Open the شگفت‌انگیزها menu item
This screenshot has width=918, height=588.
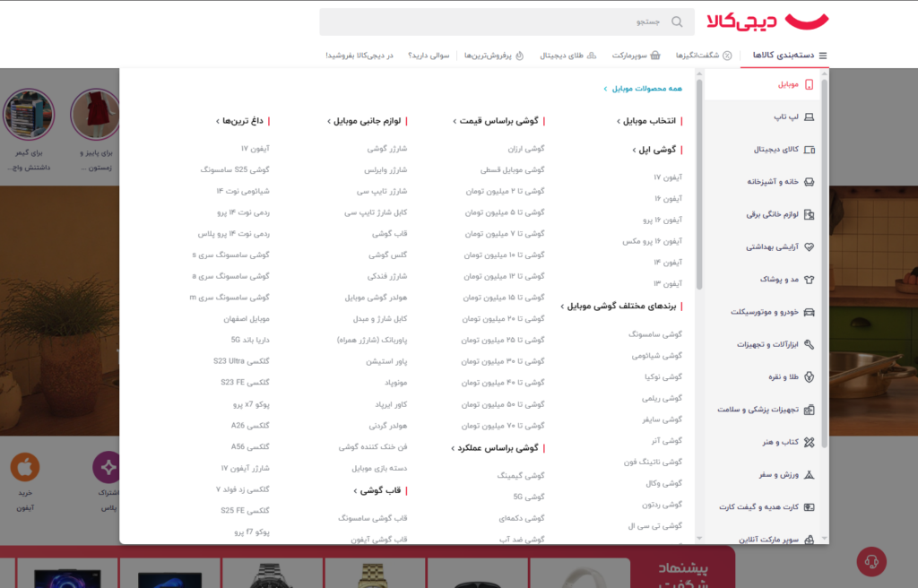(x=701, y=55)
